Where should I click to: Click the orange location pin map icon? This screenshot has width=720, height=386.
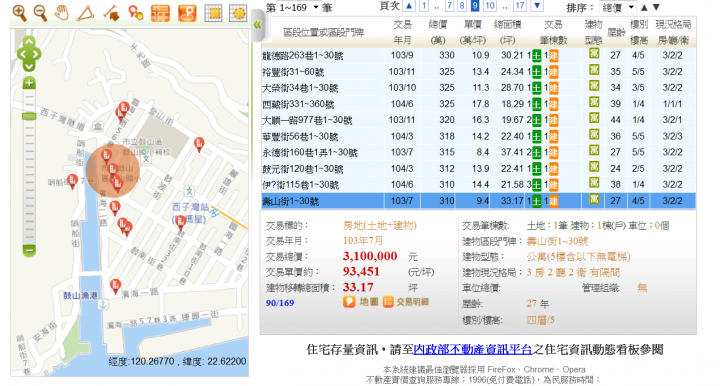[x=187, y=13]
